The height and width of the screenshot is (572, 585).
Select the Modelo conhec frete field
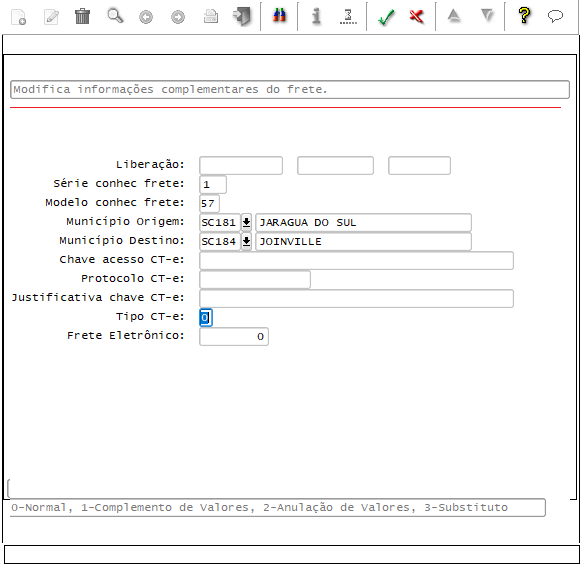[x=209, y=203]
